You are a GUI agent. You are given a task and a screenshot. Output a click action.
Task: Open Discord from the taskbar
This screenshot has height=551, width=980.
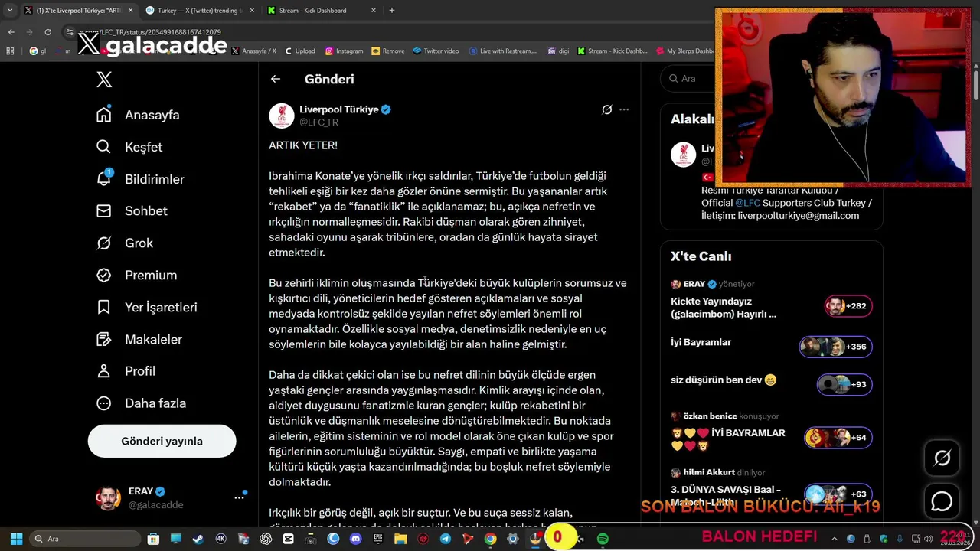point(355,539)
